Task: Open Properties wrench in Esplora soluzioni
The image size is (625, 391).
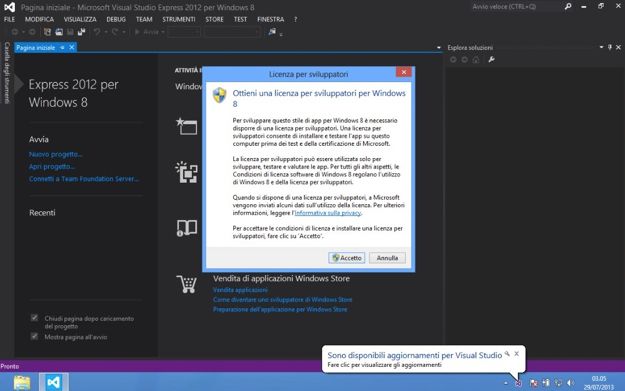Action: pos(491,59)
